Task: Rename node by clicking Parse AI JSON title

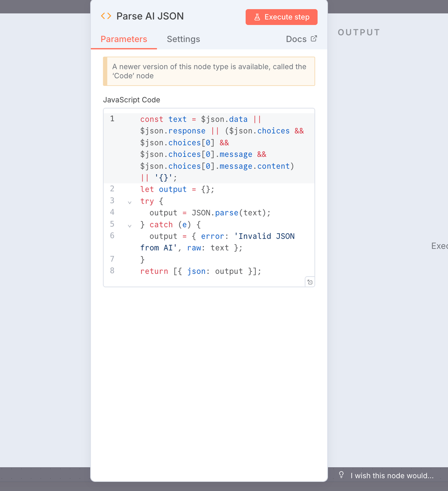Action: (x=150, y=16)
